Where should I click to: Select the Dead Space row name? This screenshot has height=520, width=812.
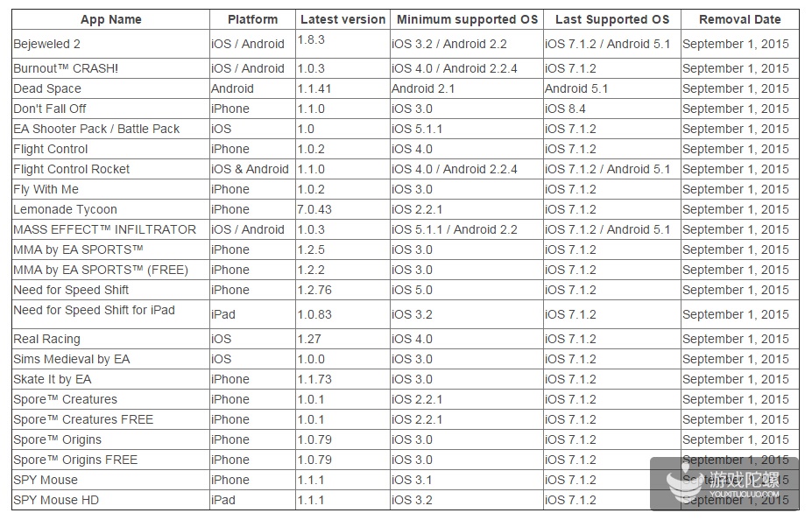pyautogui.click(x=47, y=88)
